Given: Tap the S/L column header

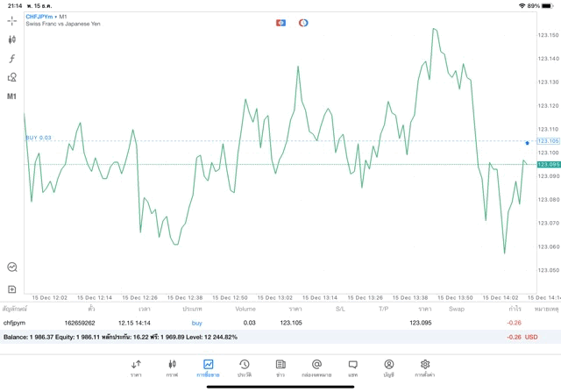Looking at the screenshot, I should click(340, 309).
